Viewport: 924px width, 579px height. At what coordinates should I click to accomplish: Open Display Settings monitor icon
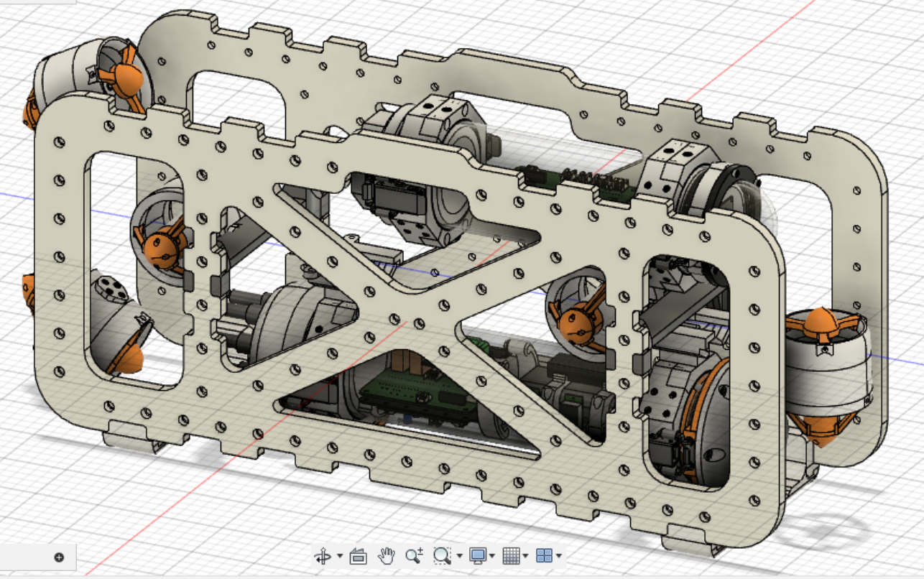click(477, 555)
